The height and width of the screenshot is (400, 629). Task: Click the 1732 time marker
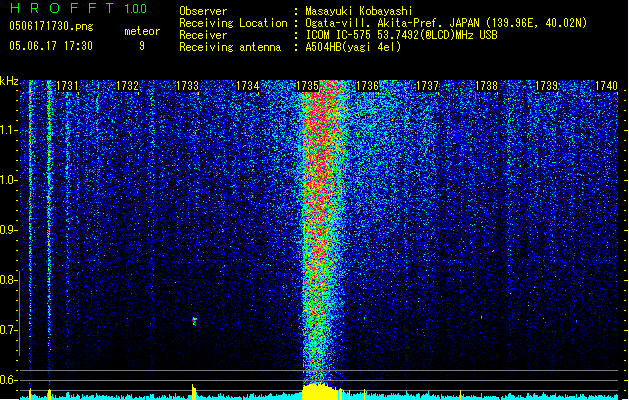pyautogui.click(x=127, y=86)
